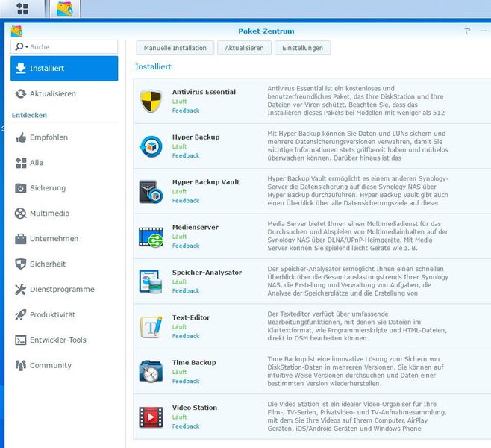
Task: Select the Time Backup package title
Action: pyautogui.click(x=194, y=362)
